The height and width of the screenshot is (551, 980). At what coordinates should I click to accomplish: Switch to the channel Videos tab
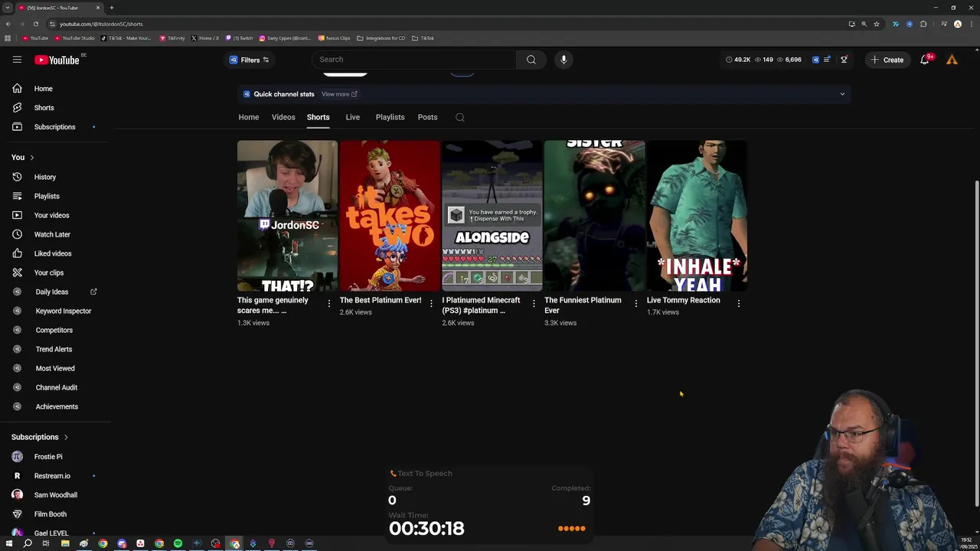pos(283,117)
